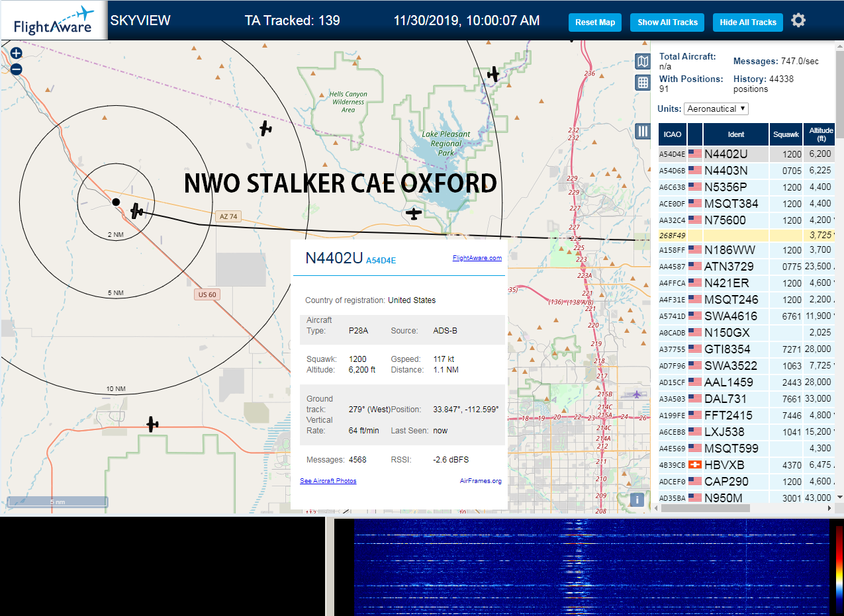Select the tracked aircraft icon inside the 2 NM ring
The height and width of the screenshot is (616, 844).
(x=137, y=211)
